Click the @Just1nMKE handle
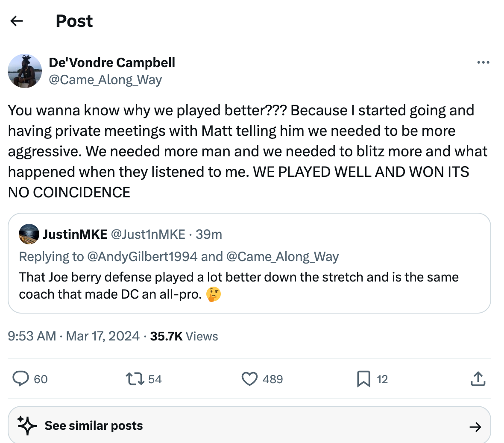 point(148,234)
